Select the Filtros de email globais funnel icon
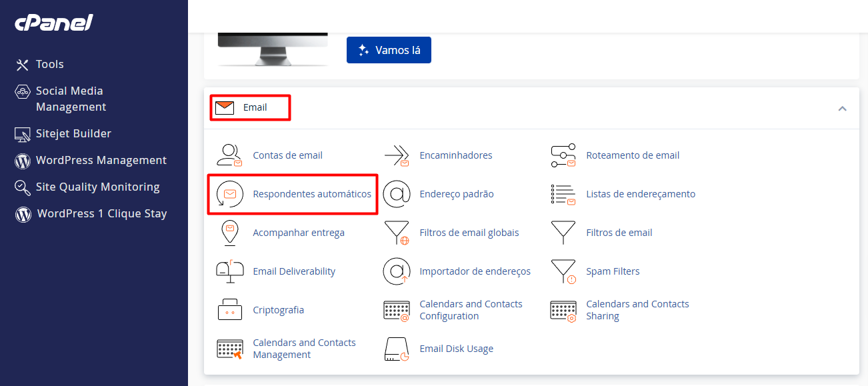Image resolution: width=868 pixels, height=386 pixels. (397, 232)
